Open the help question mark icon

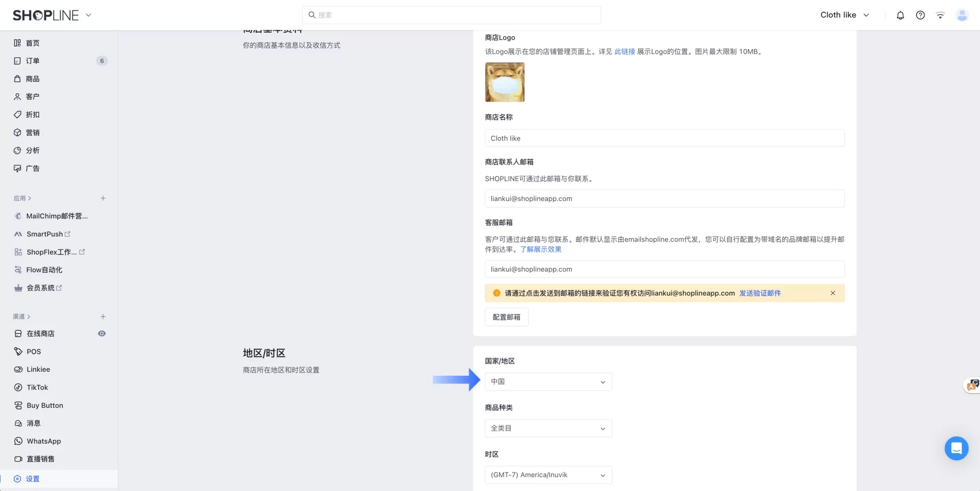coord(920,16)
